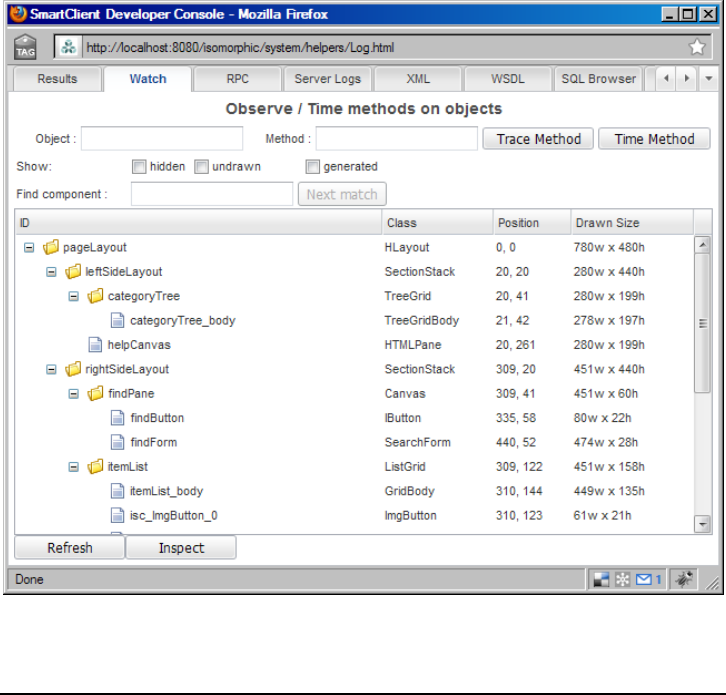Open the header menu button above scrollbar
Screen dimensions: 726x695
[x=703, y=223]
